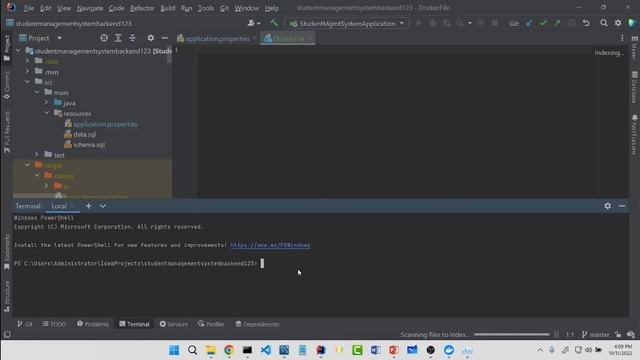Collapse the resources folder
This screenshot has width=640, height=360.
pyautogui.click(x=46, y=113)
